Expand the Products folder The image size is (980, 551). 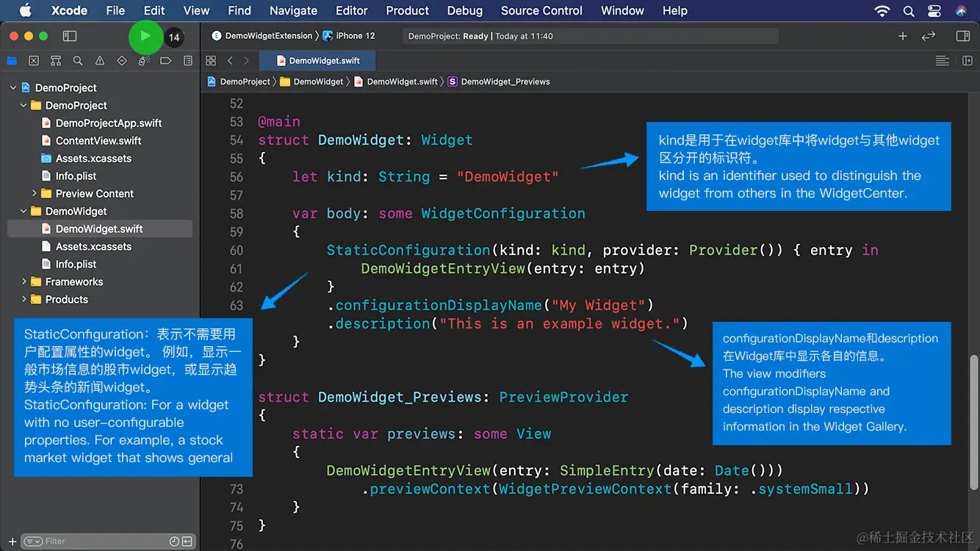(24, 299)
